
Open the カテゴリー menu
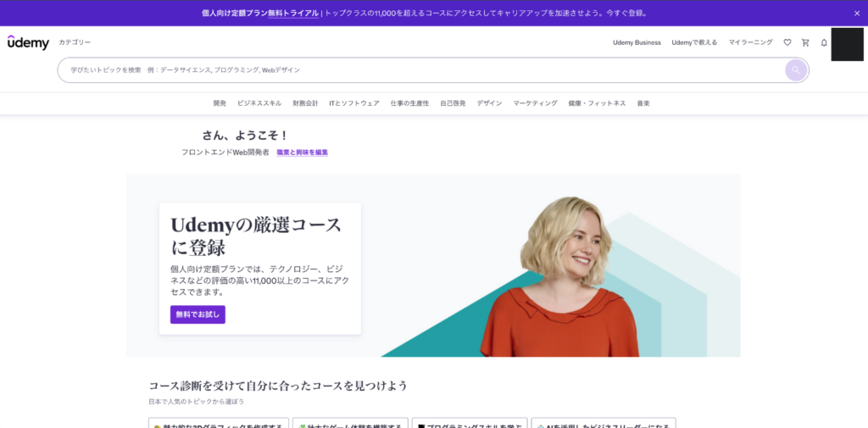click(75, 42)
